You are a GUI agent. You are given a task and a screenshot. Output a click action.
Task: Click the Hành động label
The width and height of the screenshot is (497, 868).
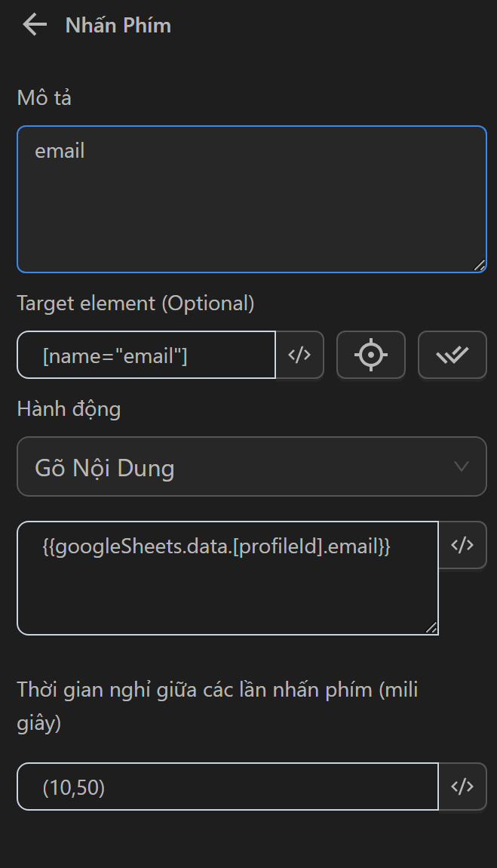(69, 409)
